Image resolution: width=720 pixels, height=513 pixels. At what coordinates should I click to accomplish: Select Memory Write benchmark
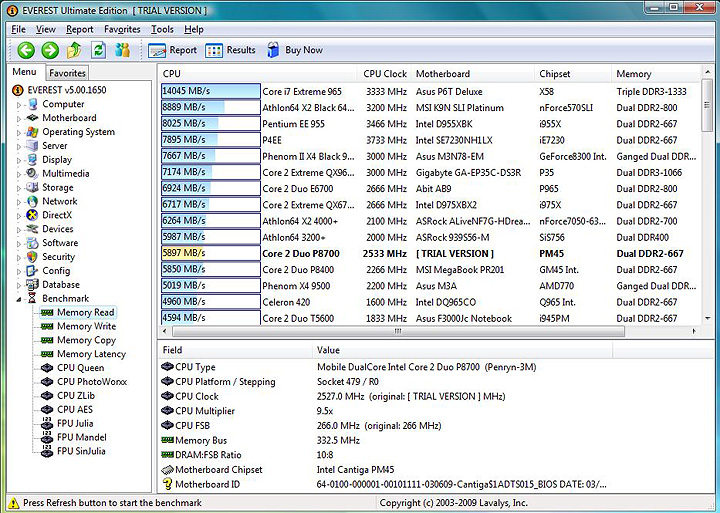click(86, 326)
